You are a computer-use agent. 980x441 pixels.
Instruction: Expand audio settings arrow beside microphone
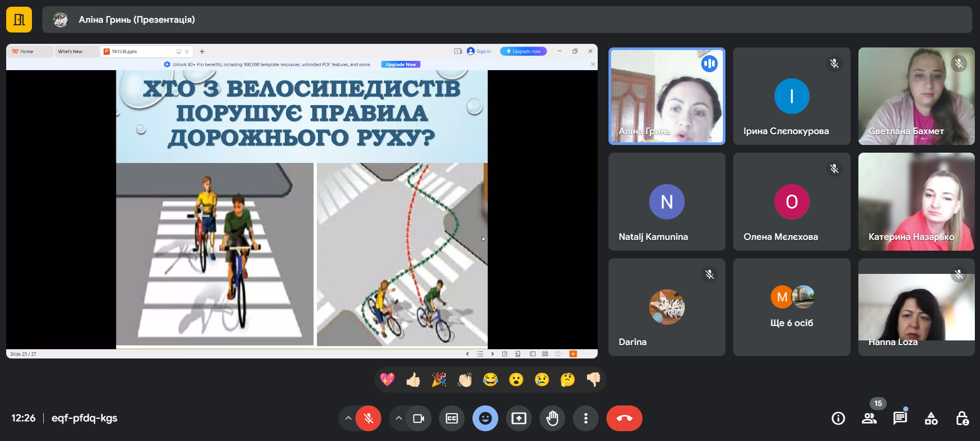click(348, 418)
